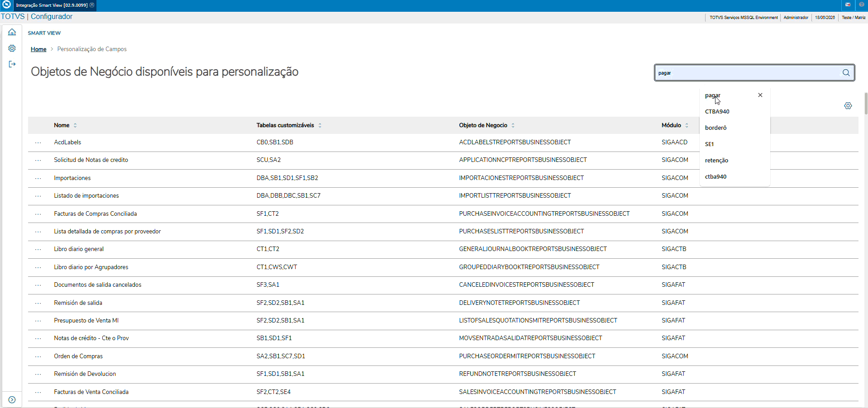868x408 pixels.
Task: Click the system date 18/06/2026
Action: click(x=825, y=18)
